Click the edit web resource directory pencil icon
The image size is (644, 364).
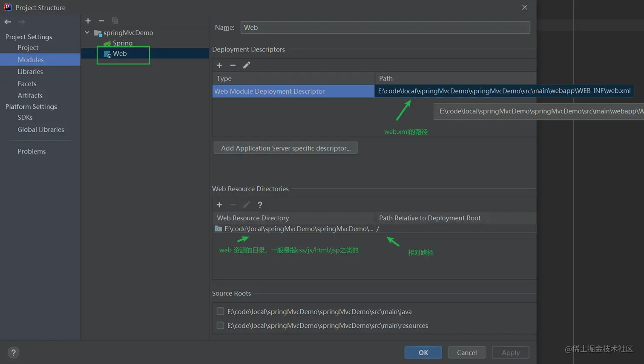[247, 205]
